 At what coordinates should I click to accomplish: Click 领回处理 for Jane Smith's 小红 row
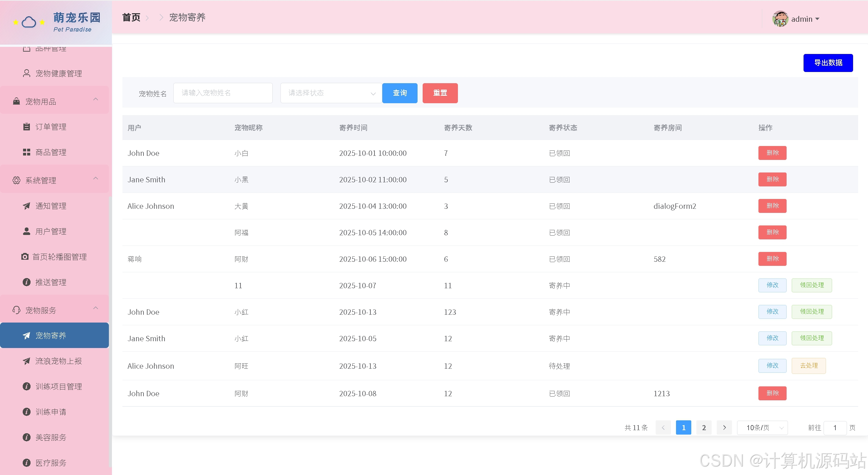coord(812,338)
